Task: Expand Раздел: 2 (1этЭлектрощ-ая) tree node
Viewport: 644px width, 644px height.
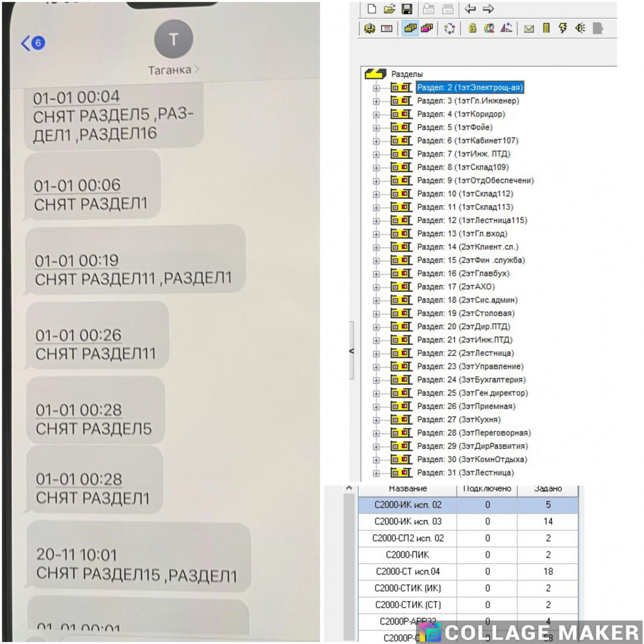Action: [x=377, y=87]
